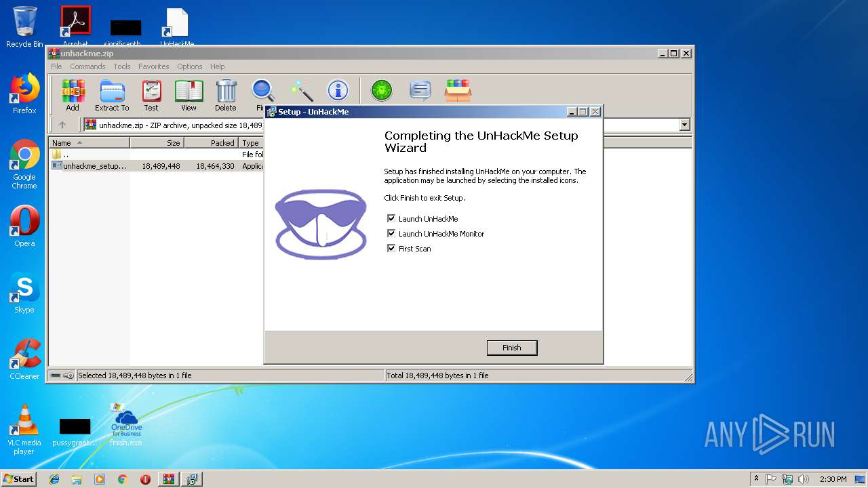Screen dimensions: 868x488
Task: Open the Recycle Bin desktop icon
Action: (x=24, y=27)
